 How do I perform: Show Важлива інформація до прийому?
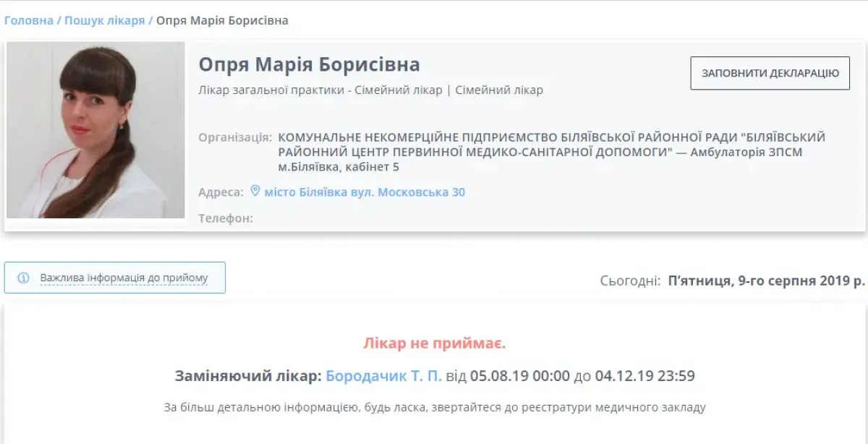pos(124,278)
